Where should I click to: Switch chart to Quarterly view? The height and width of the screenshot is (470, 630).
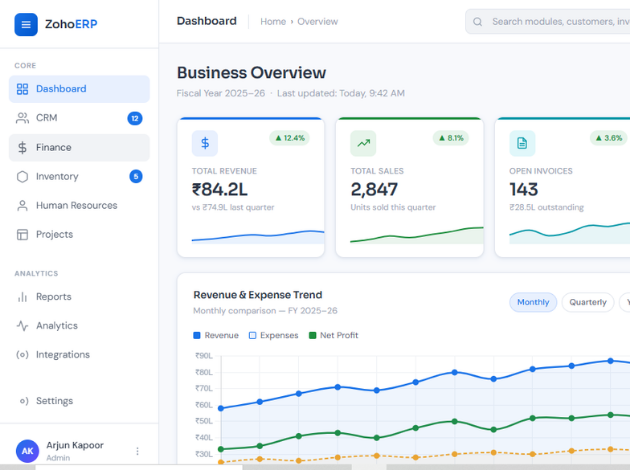(588, 302)
